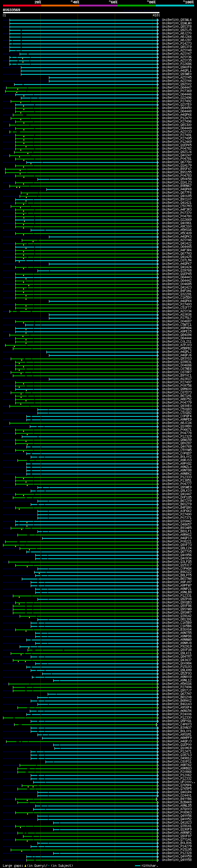
Task: Select the label UniRef100_Q8W159
Action: [177, 440]
